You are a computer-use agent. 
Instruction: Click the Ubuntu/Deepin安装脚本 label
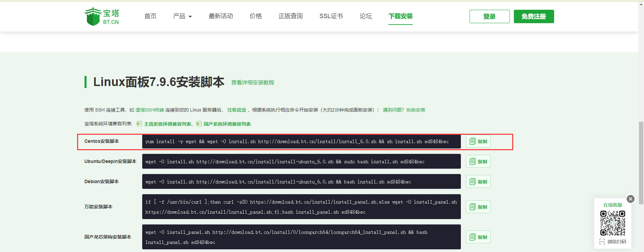coord(110,161)
